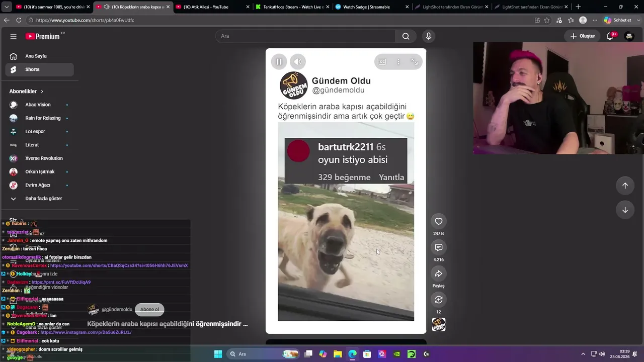Select Shorts in the sidebar

(x=39, y=69)
